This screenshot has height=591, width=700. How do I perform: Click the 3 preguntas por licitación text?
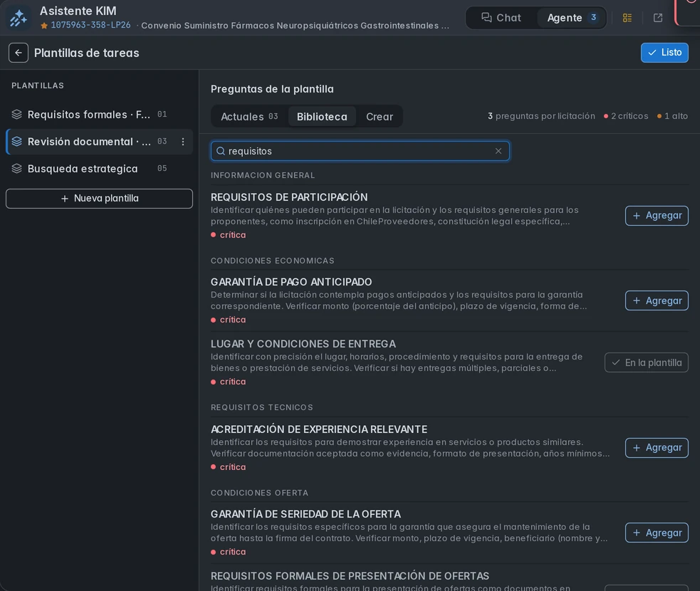pyautogui.click(x=541, y=116)
